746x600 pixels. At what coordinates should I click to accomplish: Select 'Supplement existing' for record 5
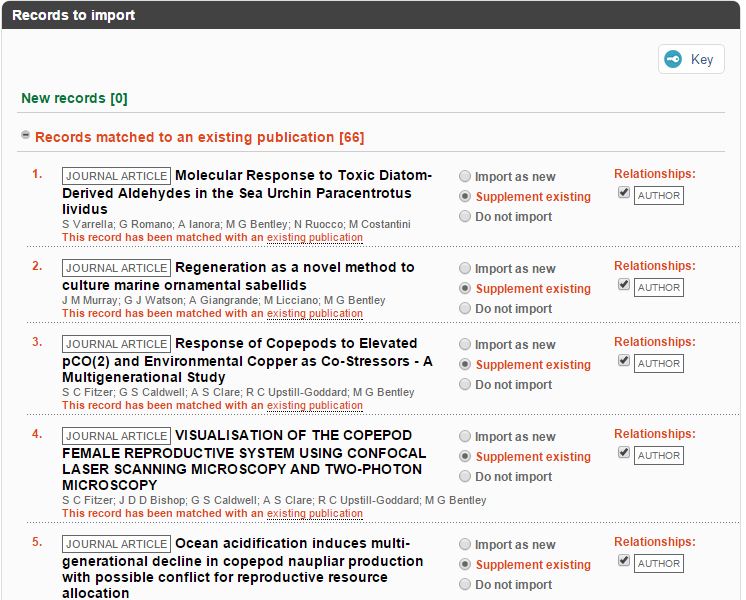coord(465,564)
